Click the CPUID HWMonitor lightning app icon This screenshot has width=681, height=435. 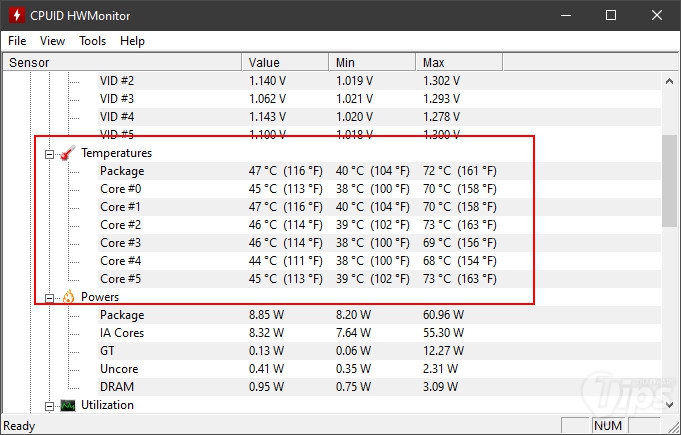pos(17,15)
